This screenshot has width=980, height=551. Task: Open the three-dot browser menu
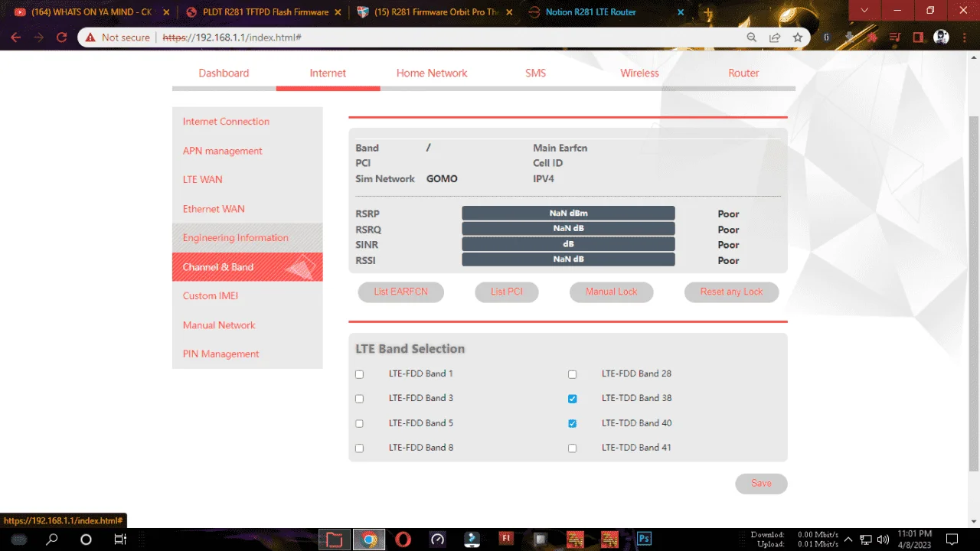coord(965,37)
